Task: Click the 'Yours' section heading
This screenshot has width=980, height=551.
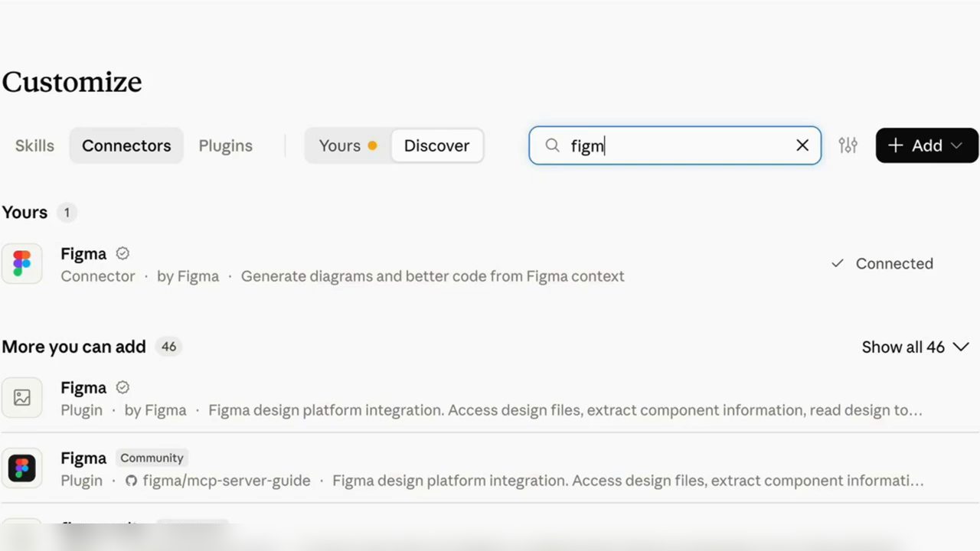Action: [24, 212]
